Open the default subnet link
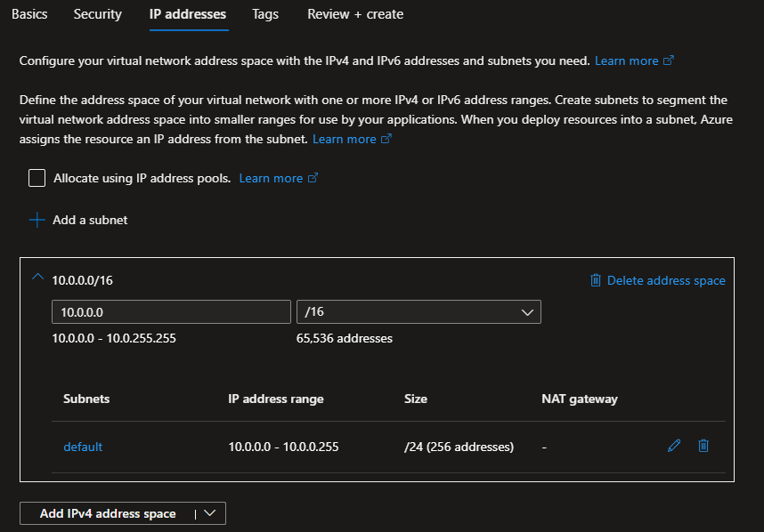Screen dimensions: 764x532 point(83,447)
